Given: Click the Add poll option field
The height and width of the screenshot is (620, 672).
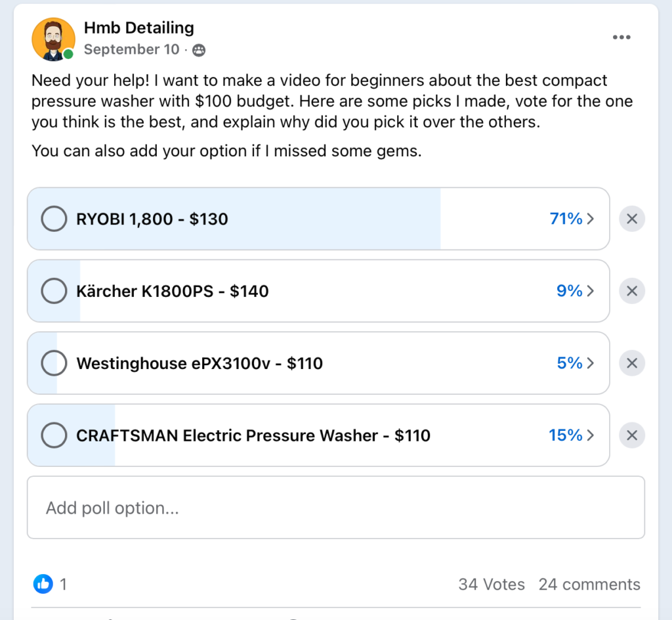Looking at the screenshot, I should coord(336,507).
